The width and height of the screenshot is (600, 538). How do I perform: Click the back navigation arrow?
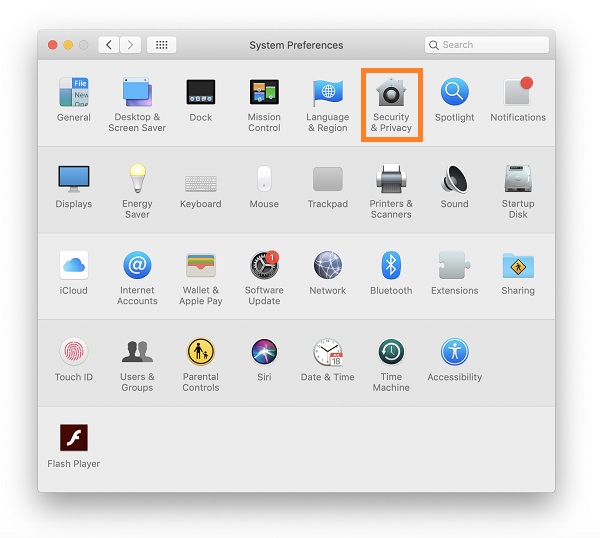tap(108, 45)
